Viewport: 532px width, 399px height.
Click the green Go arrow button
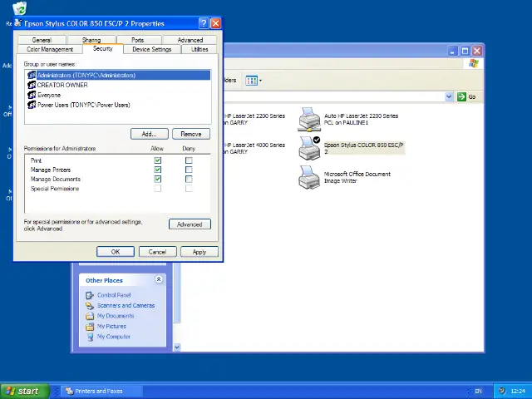point(461,96)
